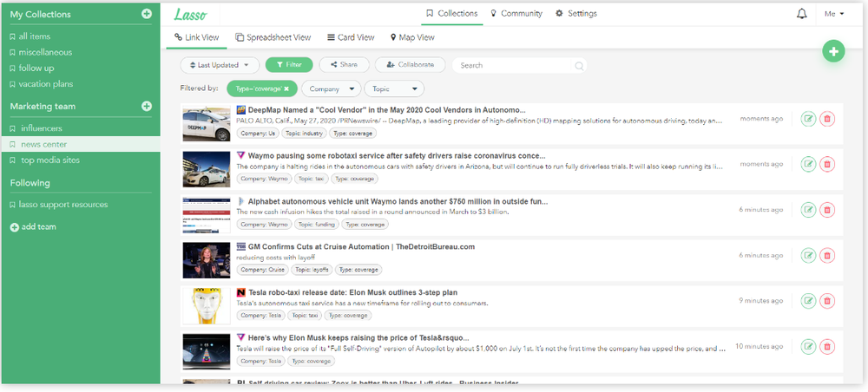Click the 'Company: Us' tag
This screenshot has width=868, height=392.
[x=258, y=134]
